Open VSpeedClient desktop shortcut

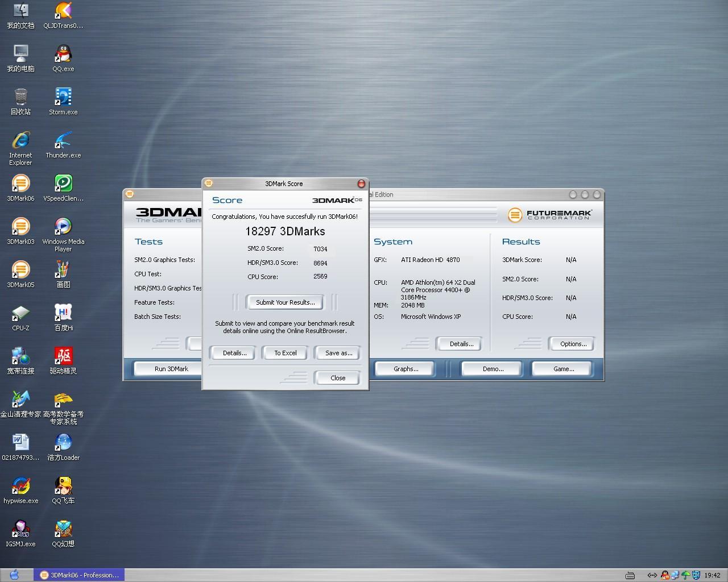point(63,188)
